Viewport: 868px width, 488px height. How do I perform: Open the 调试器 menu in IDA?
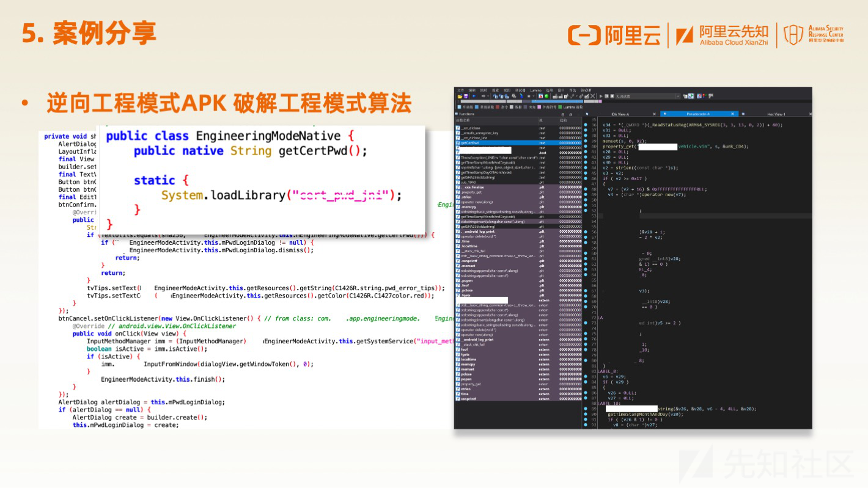point(520,90)
